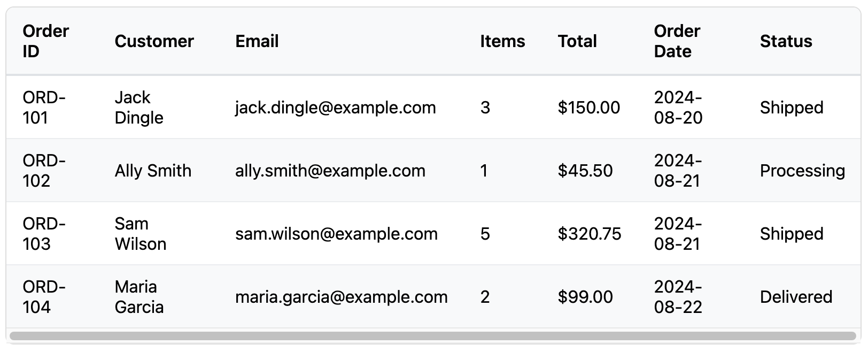Viewport: 868px width, 352px height.
Task: Click ally.smith@example.com email
Action: (x=330, y=171)
